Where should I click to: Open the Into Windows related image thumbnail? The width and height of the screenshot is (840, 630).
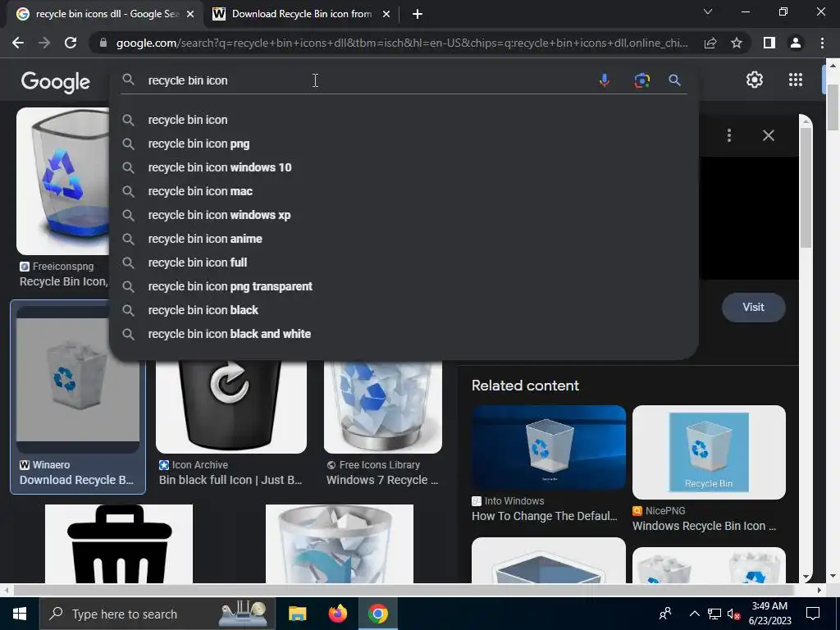(549, 448)
